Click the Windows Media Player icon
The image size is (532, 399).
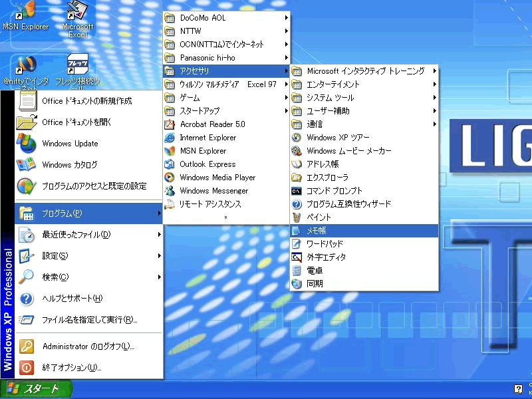point(170,178)
